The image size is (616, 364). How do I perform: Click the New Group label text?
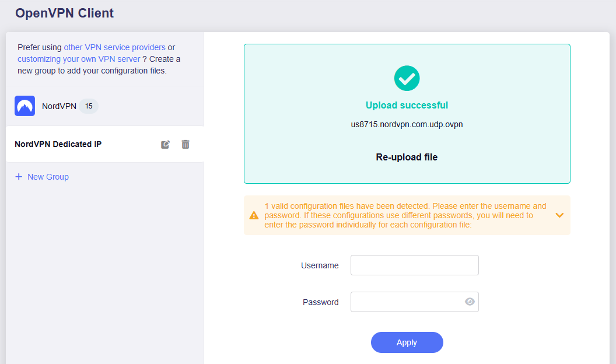[x=48, y=177]
